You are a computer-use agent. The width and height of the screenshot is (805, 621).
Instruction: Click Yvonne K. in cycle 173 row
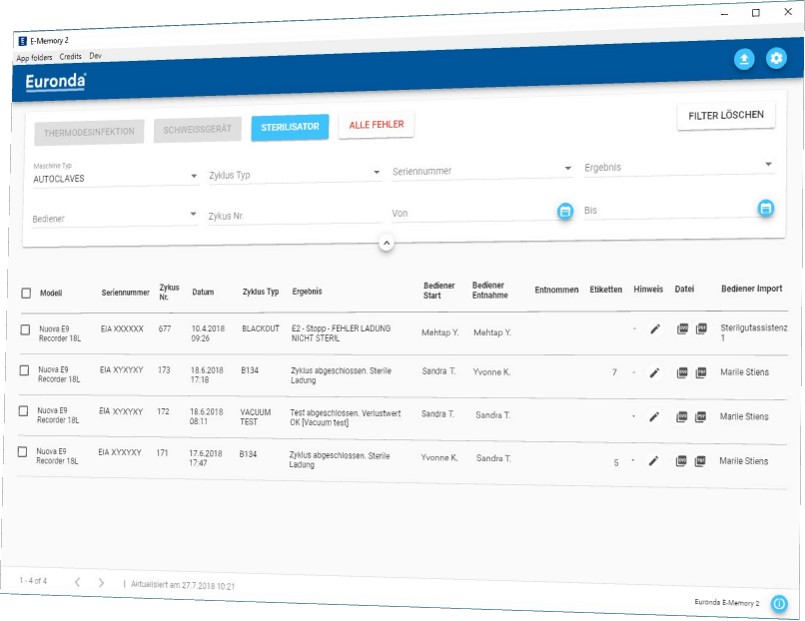(x=491, y=372)
